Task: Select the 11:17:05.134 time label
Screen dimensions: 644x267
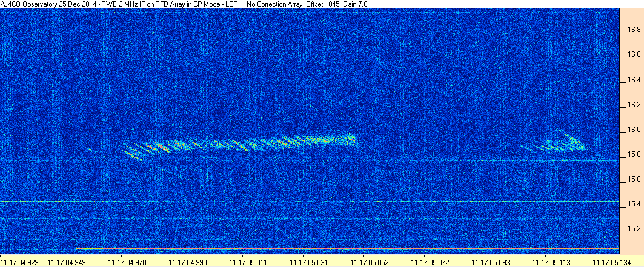Action: coord(611,262)
